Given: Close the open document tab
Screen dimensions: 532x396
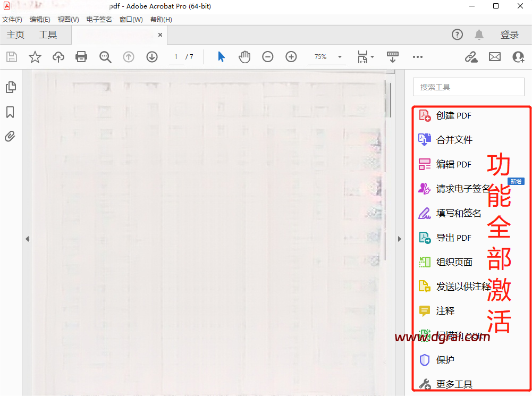Looking at the screenshot, I should pyautogui.click(x=160, y=35).
